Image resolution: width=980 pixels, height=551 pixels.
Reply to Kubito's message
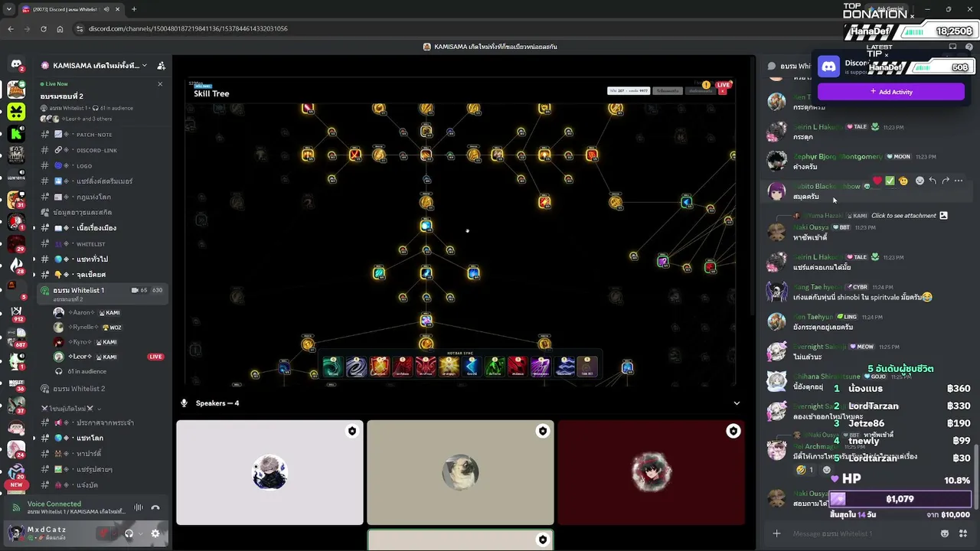coord(933,181)
